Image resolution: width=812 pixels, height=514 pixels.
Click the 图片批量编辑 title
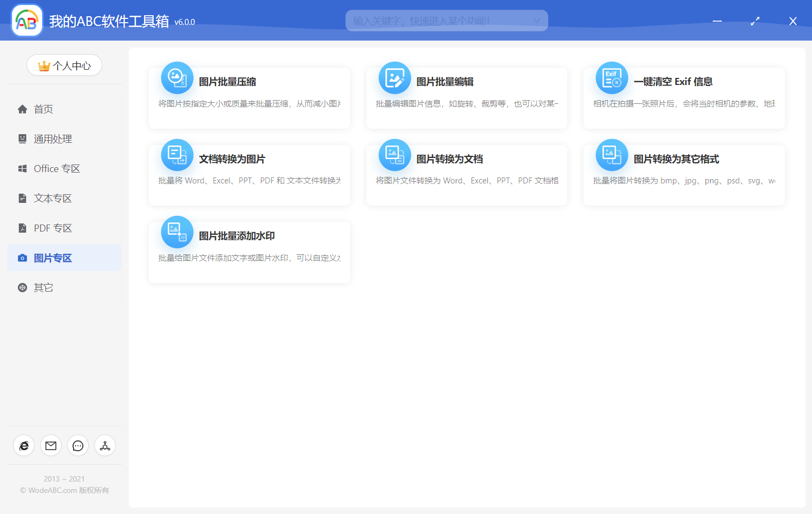click(x=445, y=82)
